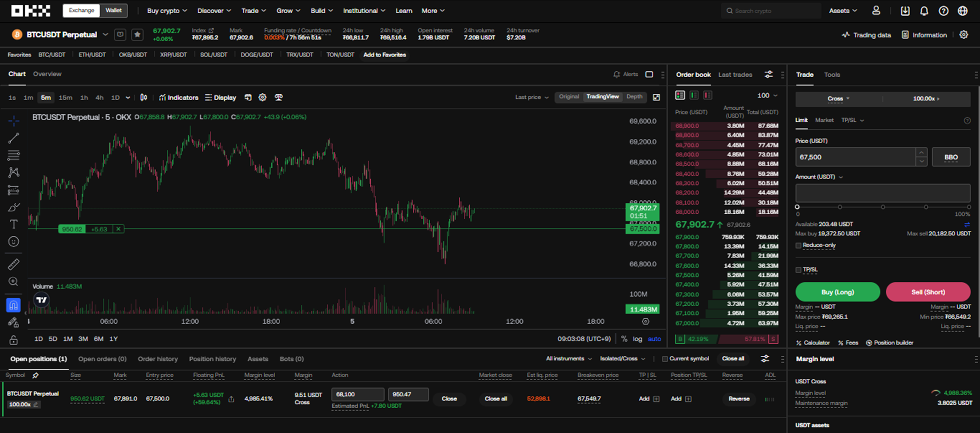Open order book settings sliders icon

[x=768, y=74]
